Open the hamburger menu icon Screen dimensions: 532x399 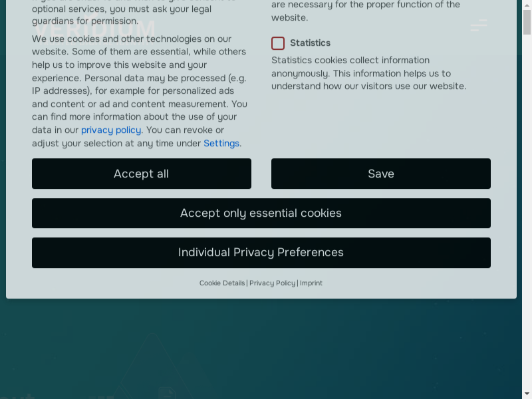[x=478, y=27]
